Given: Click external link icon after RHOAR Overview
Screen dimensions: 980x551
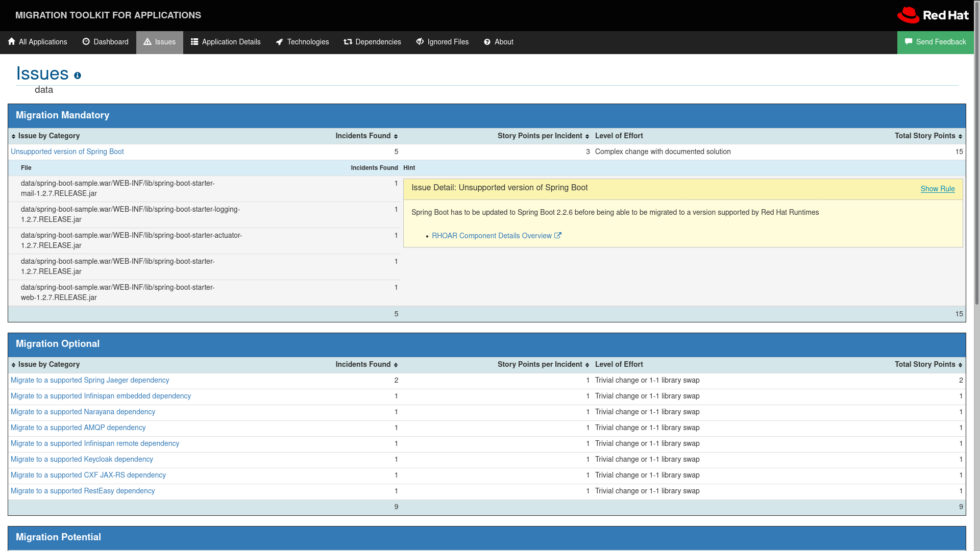Looking at the screenshot, I should (x=558, y=236).
